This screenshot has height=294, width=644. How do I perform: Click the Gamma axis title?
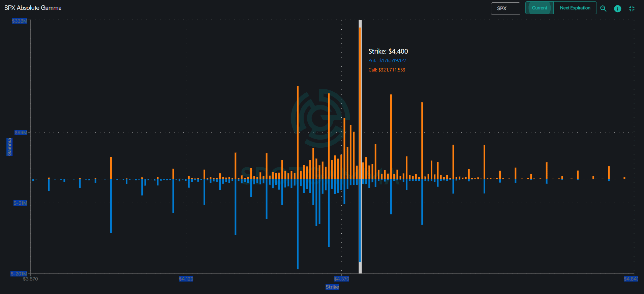coord(9,147)
